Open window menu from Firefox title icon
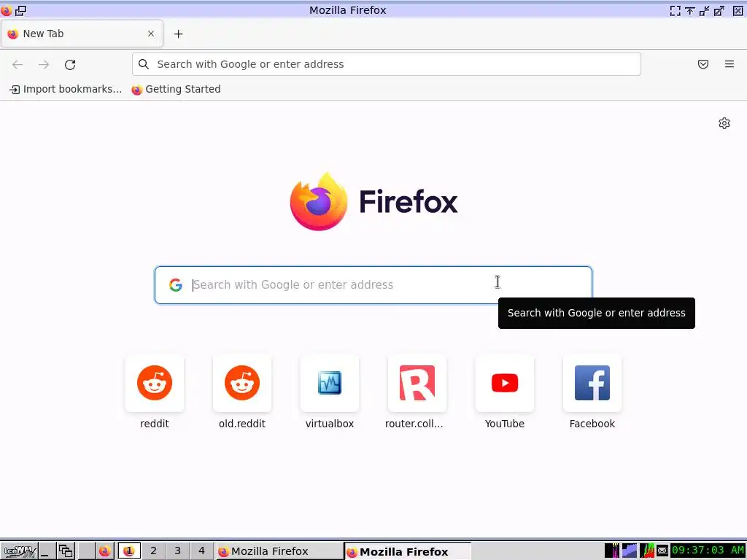This screenshot has width=747, height=560. click(x=6, y=10)
